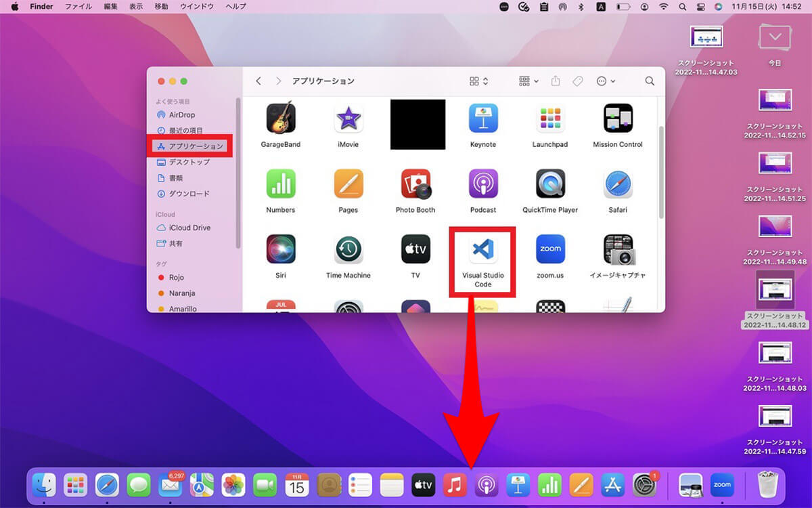This screenshot has height=508, width=812.
Task: Click the tag toolbar button in Finder
Action: (x=577, y=81)
